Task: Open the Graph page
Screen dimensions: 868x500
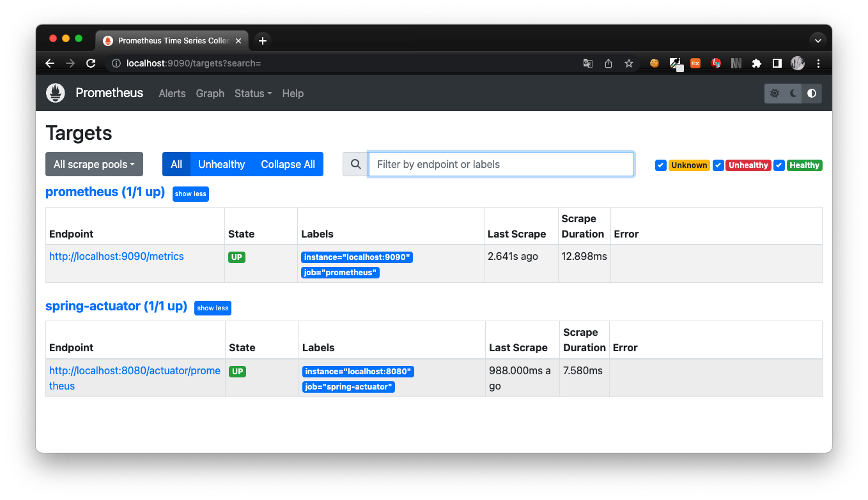Action: click(x=210, y=93)
